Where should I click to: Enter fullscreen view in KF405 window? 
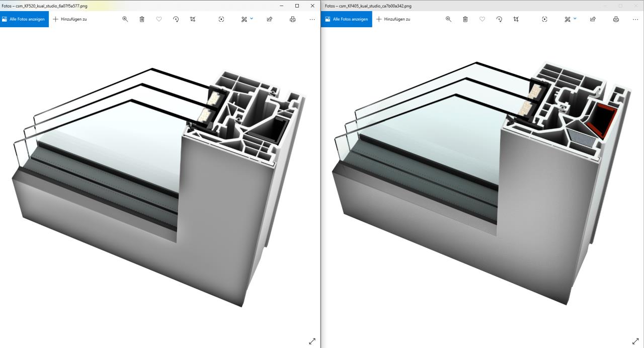click(x=635, y=341)
